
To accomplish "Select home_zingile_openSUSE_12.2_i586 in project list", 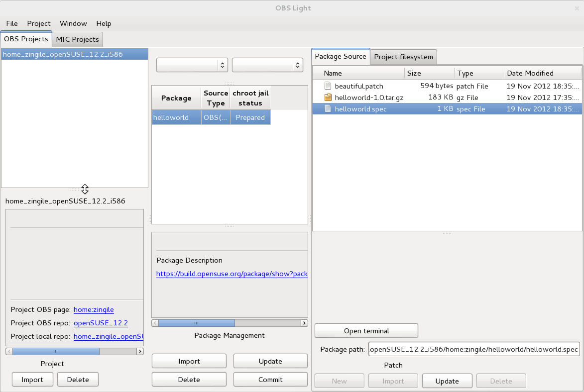I will (x=63, y=54).
